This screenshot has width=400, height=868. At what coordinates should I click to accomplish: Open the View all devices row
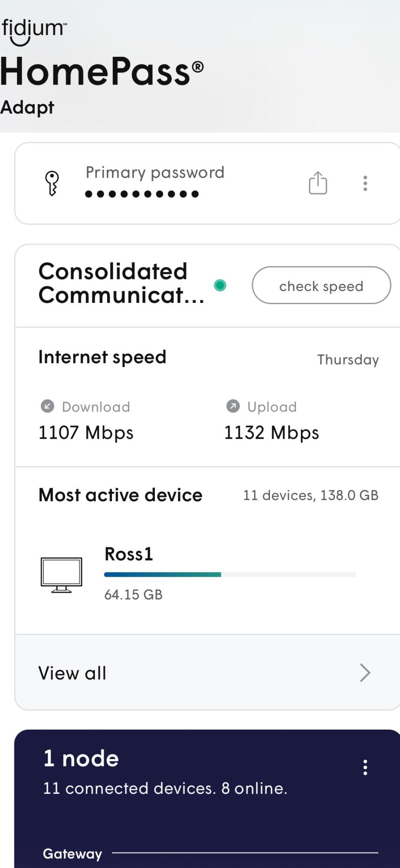pos(174,673)
